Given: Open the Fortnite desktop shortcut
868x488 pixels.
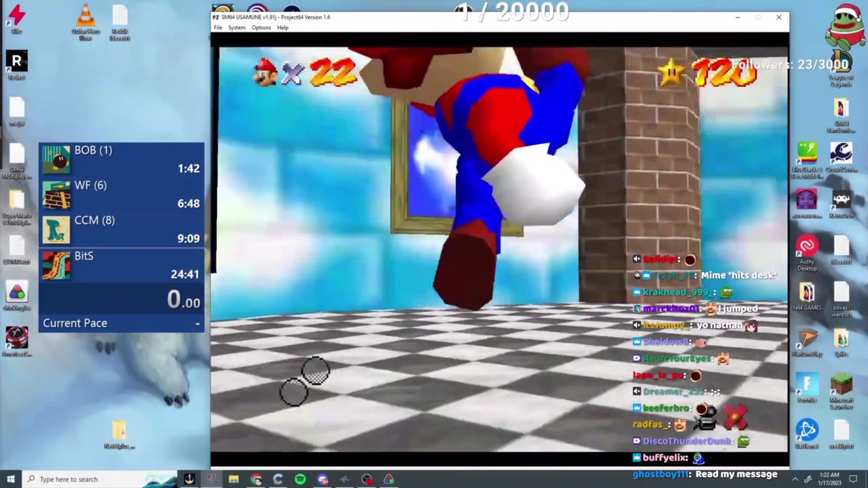Looking at the screenshot, I should pyautogui.click(x=807, y=387).
